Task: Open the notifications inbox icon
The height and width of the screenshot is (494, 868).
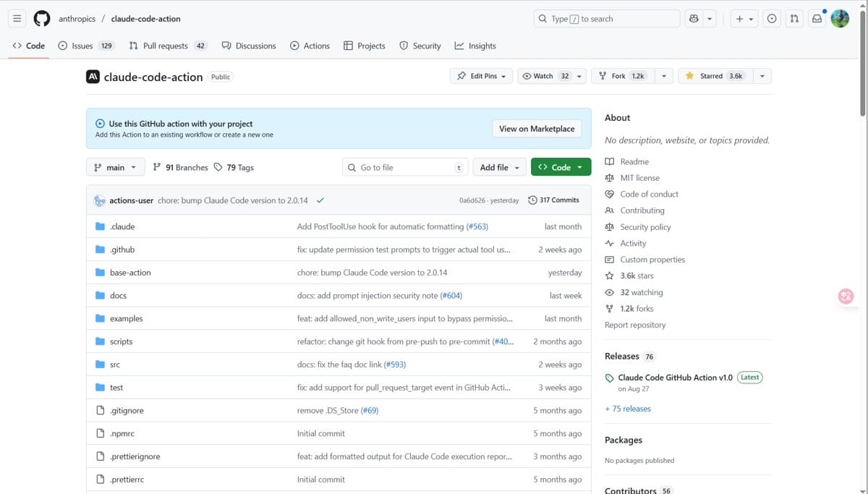Action: pos(817,19)
